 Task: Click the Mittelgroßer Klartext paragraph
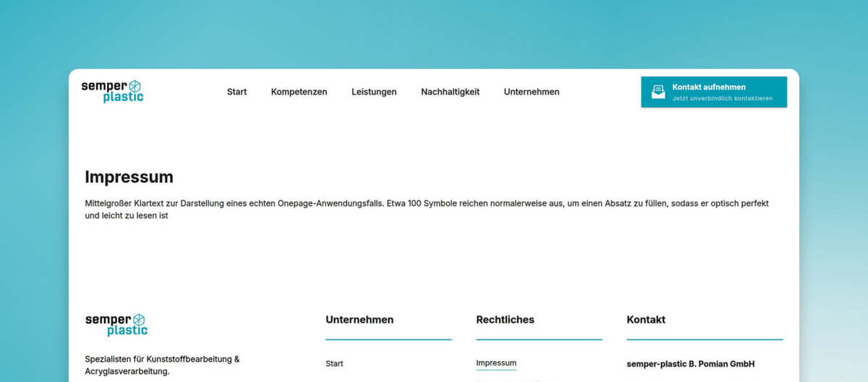(x=427, y=209)
